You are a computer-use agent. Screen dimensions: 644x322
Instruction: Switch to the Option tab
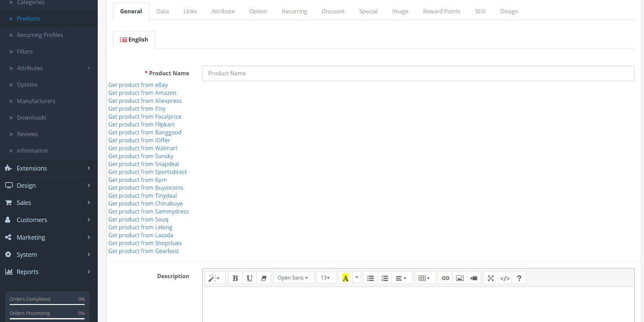point(258,11)
